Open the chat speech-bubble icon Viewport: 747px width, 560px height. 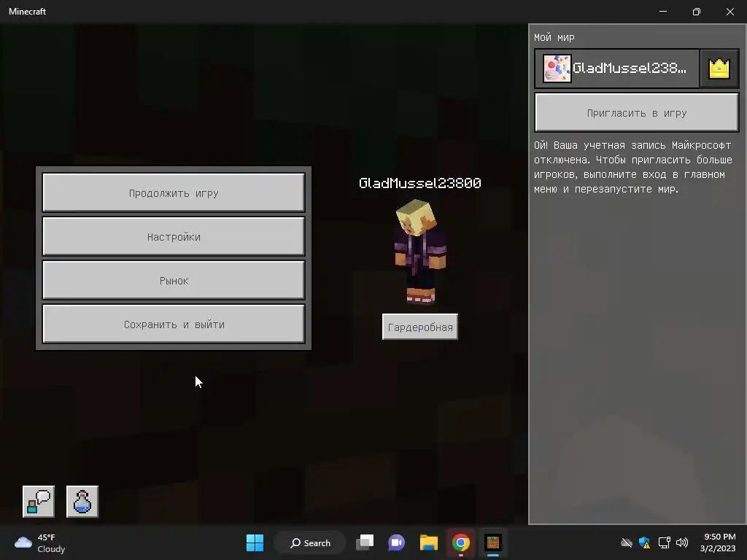click(39, 502)
